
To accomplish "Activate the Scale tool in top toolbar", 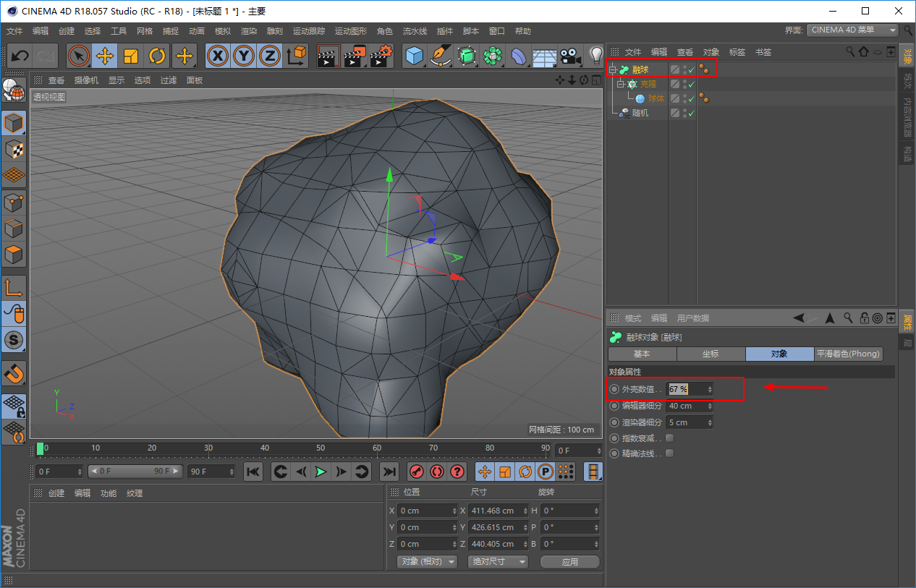I will [131, 56].
